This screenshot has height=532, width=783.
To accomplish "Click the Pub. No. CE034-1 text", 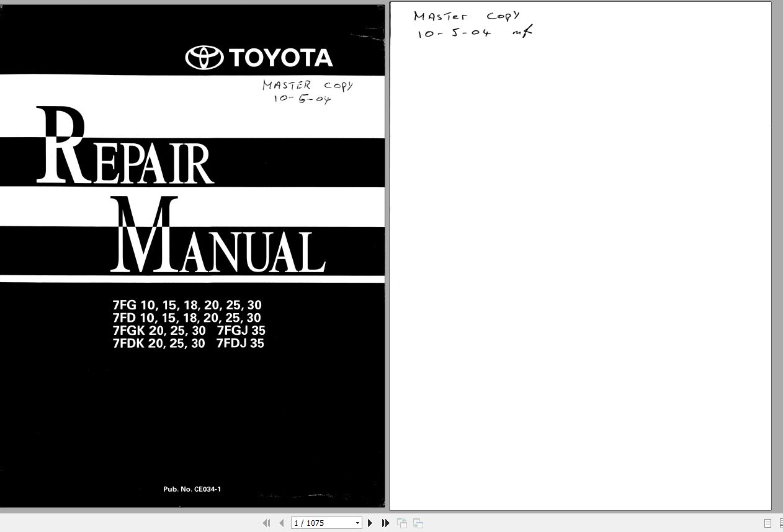I will [x=192, y=489].
